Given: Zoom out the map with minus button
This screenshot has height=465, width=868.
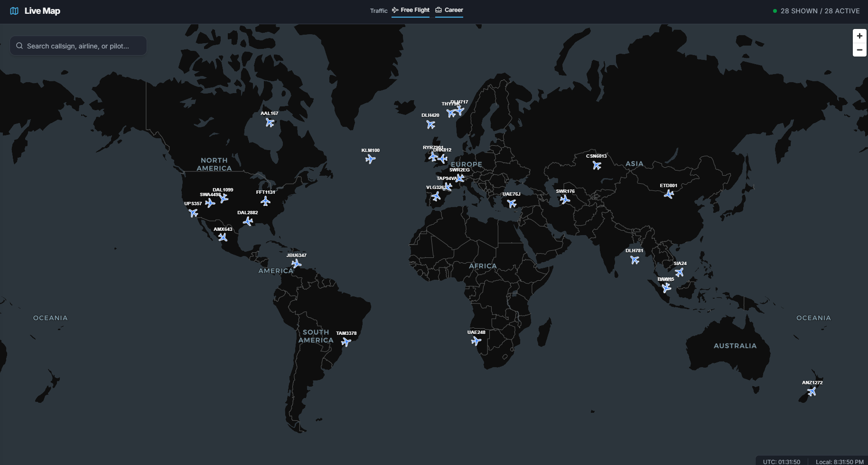Looking at the screenshot, I should [x=859, y=50].
